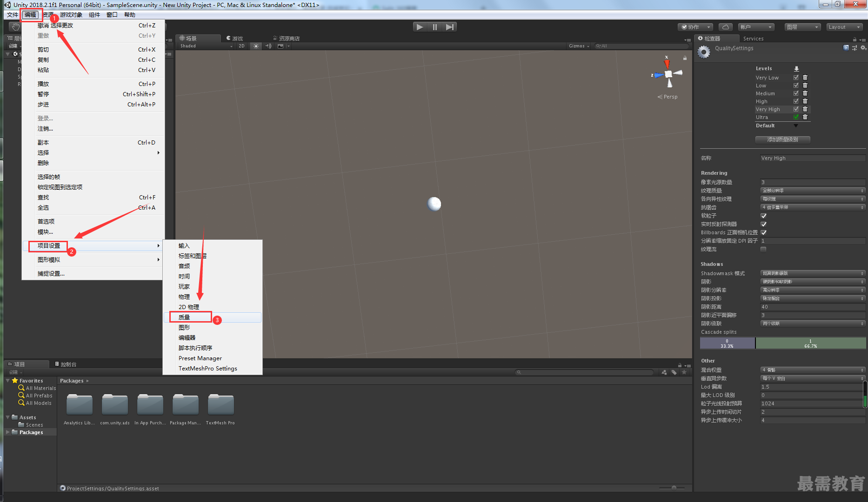
Task: Click the Pause button in the toolbar
Action: tap(434, 27)
